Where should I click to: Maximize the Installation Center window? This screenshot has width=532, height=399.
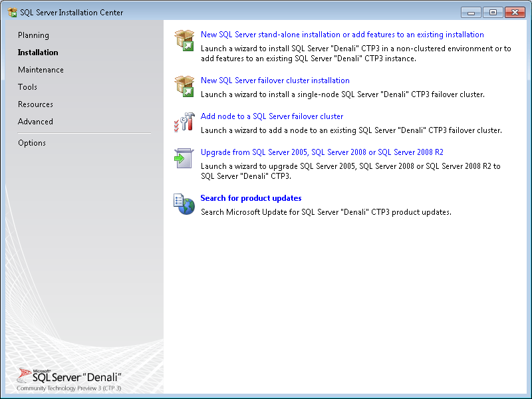click(493, 13)
